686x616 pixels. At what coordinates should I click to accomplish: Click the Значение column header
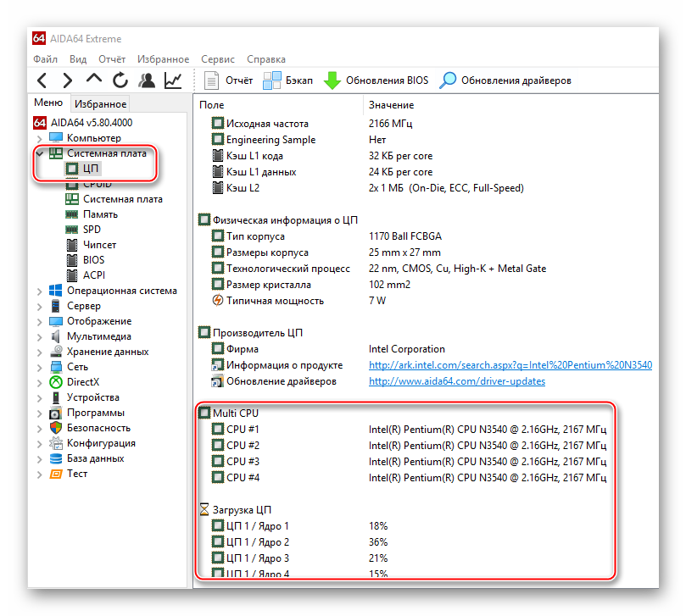[x=391, y=104]
